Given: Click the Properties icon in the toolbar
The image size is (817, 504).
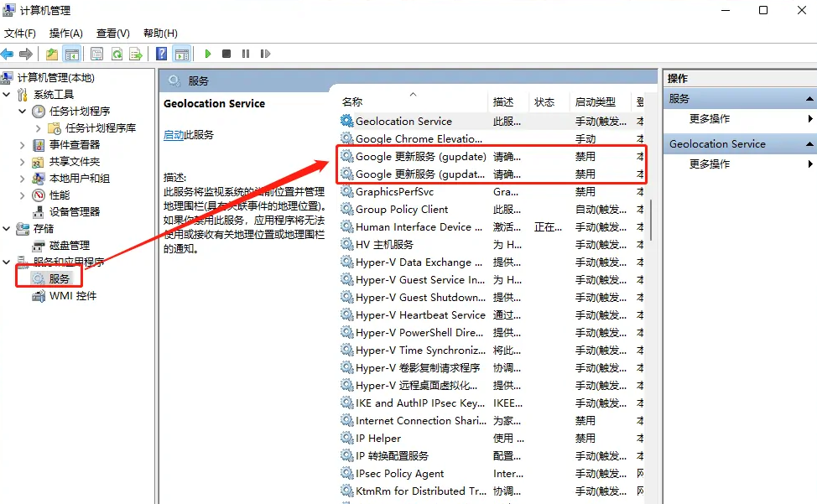Looking at the screenshot, I should [96, 53].
